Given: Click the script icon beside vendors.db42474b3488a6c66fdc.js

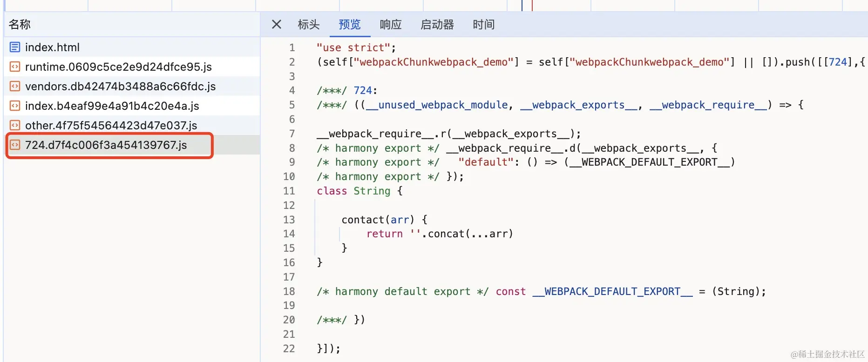Looking at the screenshot, I should pos(15,86).
